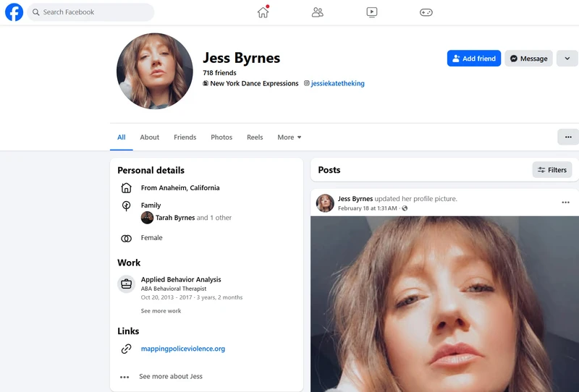
Task: Switch to the About tab
Action: coord(150,137)
